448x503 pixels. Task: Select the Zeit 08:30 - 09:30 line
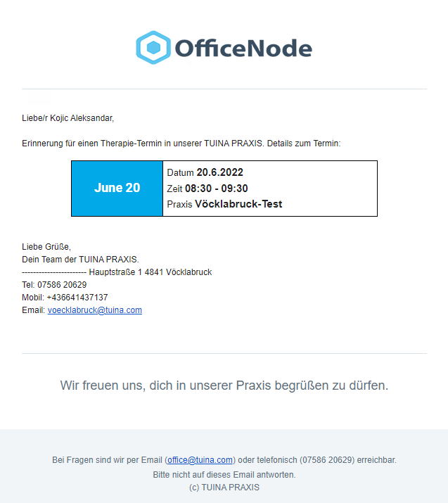coord(207,189)
